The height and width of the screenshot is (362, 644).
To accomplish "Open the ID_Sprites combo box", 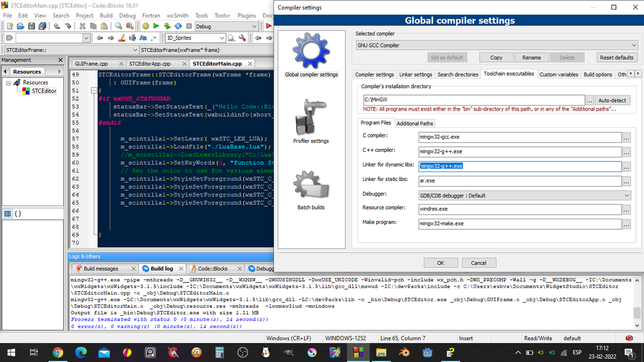I will pos(196,38).
